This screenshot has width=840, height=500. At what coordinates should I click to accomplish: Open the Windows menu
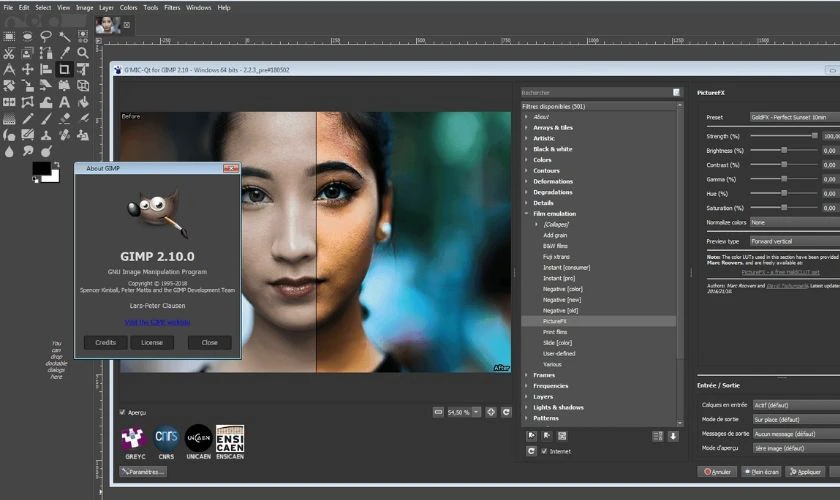(198, 8)
